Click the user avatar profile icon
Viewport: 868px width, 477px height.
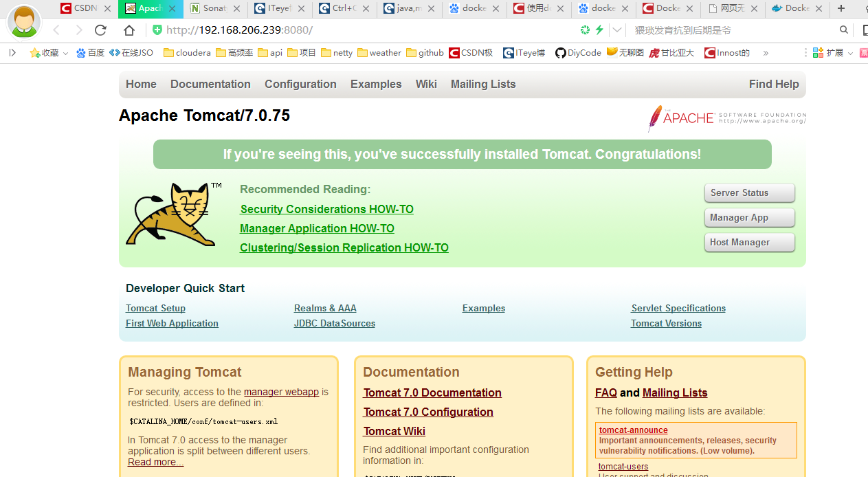[x=24, y=23]
